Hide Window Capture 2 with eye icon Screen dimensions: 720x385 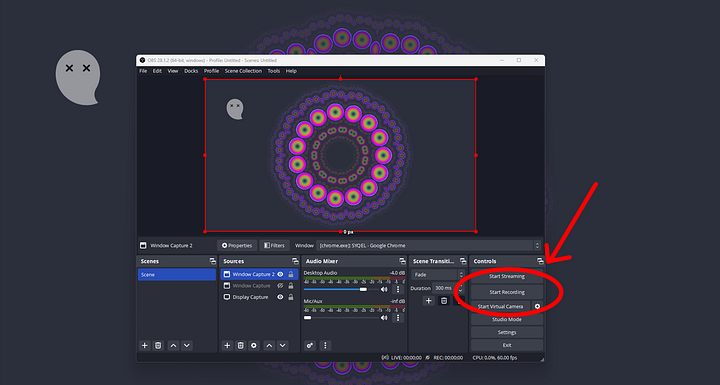[x=280, y=274]
